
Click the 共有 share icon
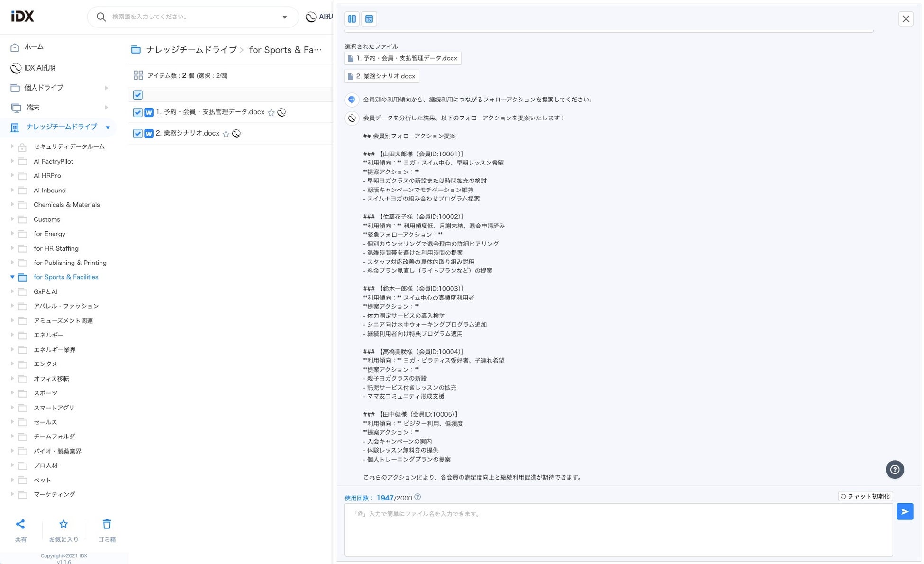pos(20,524)
